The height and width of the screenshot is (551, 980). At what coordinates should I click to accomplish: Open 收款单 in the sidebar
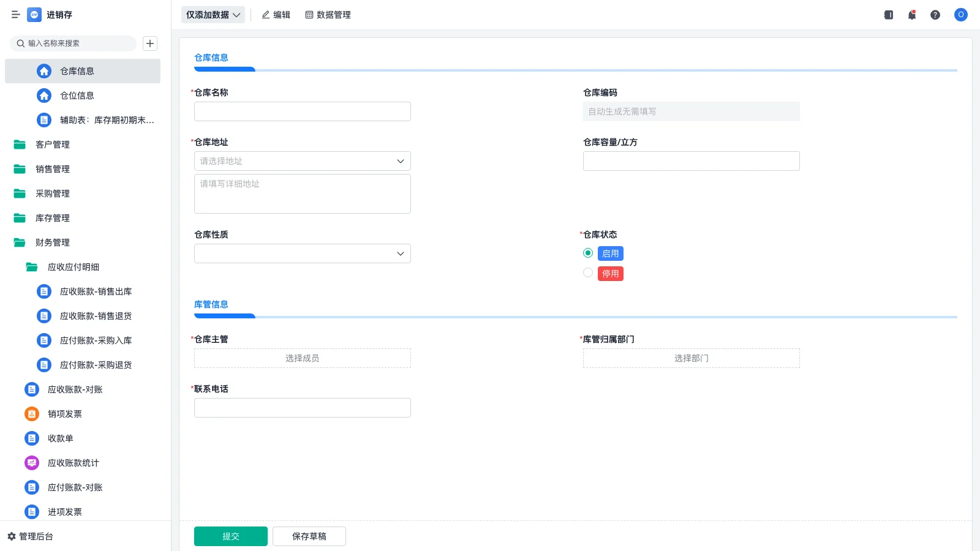[x=83, y=438]
